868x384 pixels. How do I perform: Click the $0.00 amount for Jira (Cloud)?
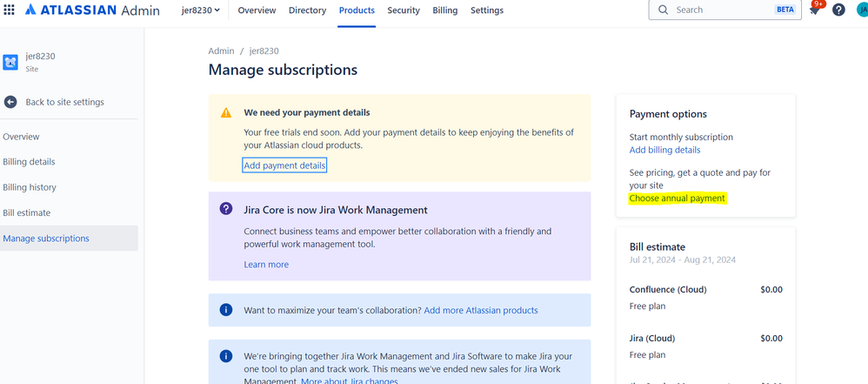click(x=771, y=338)
